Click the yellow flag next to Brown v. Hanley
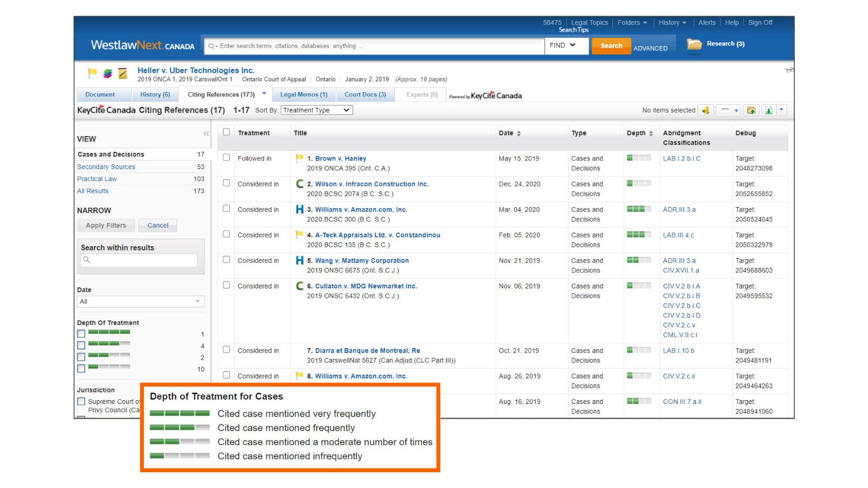Screen dimensions: 868x488 [299, 158]
